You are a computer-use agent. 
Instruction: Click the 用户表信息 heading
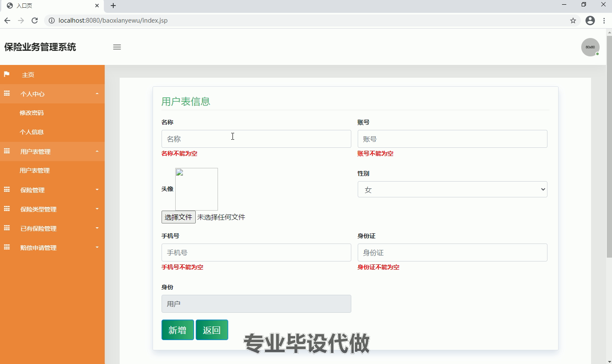pos(186,101)
